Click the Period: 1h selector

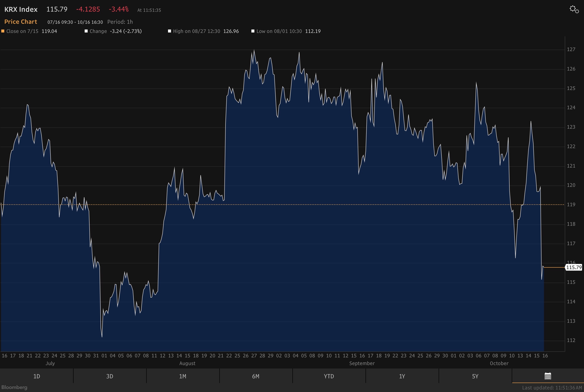120,22
